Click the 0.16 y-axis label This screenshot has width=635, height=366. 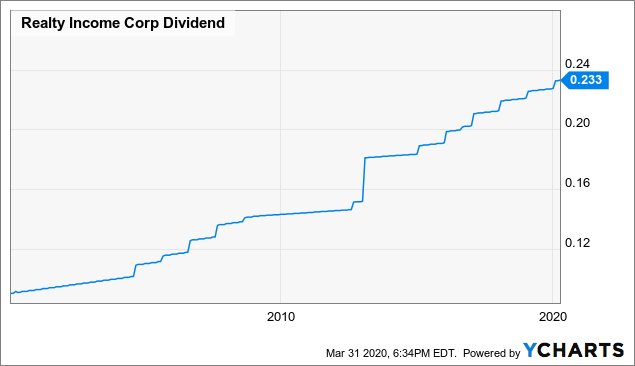click(577, 183)
